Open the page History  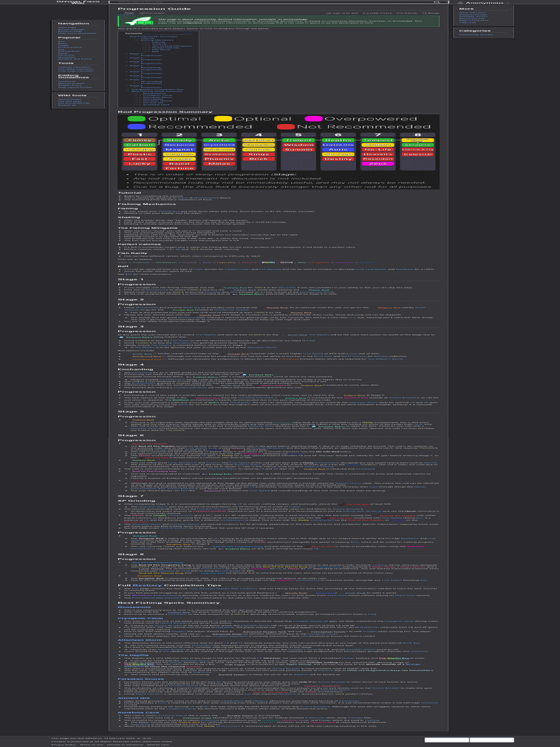(x=407, y=13)
